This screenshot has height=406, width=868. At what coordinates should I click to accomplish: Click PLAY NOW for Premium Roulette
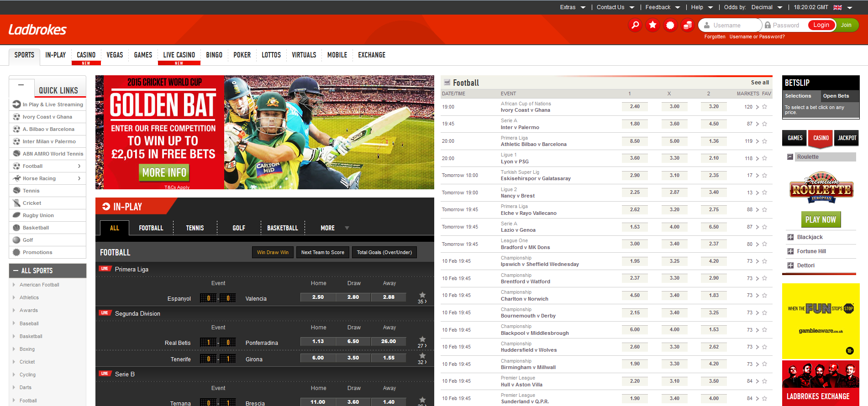(x=821, y=219)
